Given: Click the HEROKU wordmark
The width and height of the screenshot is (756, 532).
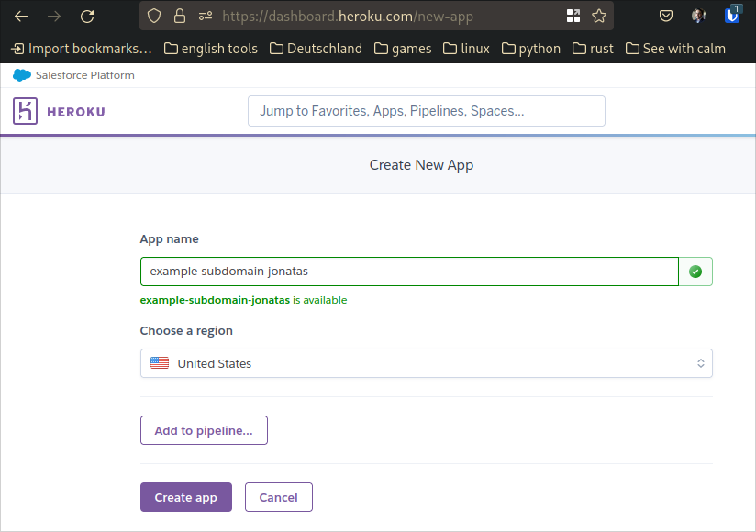Looking at the screenshot, I should [x=76, y=112].
